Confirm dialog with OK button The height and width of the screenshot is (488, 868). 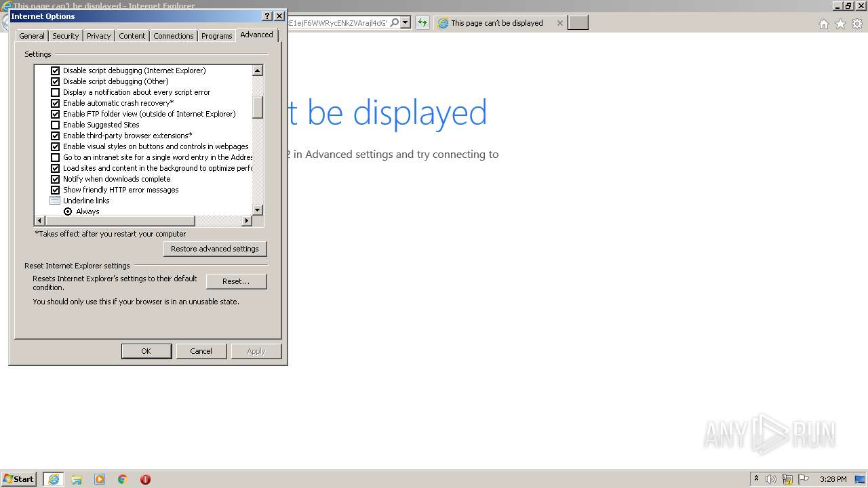tap(146, 351)
